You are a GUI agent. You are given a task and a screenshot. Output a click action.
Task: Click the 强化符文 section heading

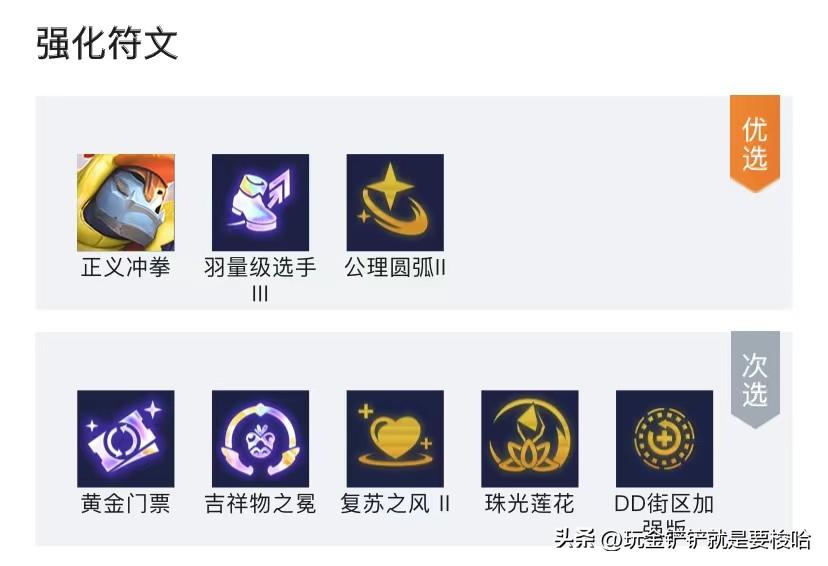click(107, 43)
